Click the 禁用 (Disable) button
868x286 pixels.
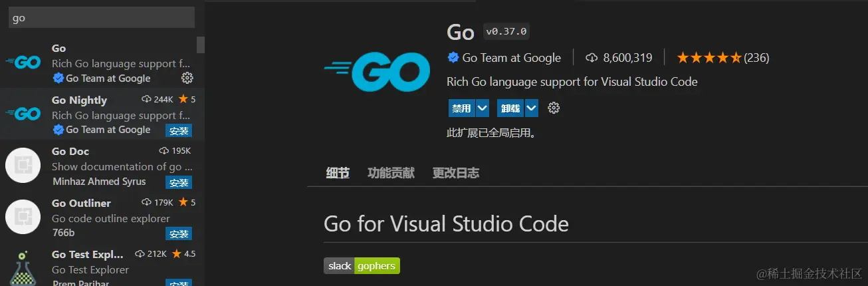(x=461, y=108)
